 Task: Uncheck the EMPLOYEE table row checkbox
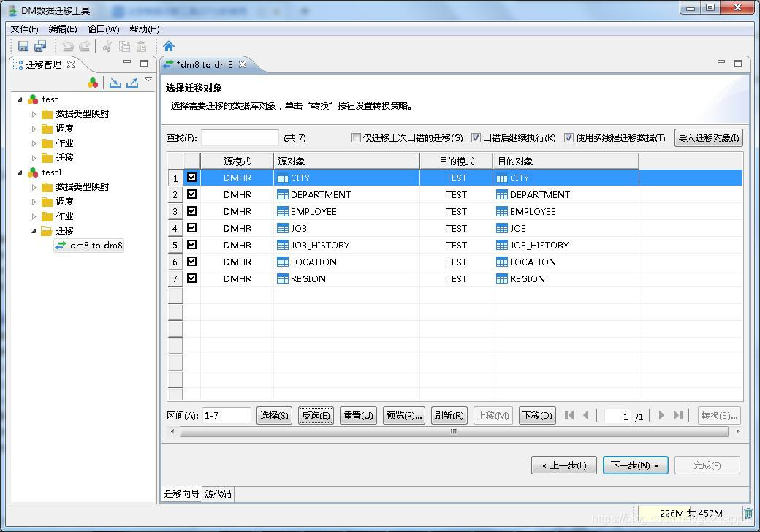coord(191,211)
